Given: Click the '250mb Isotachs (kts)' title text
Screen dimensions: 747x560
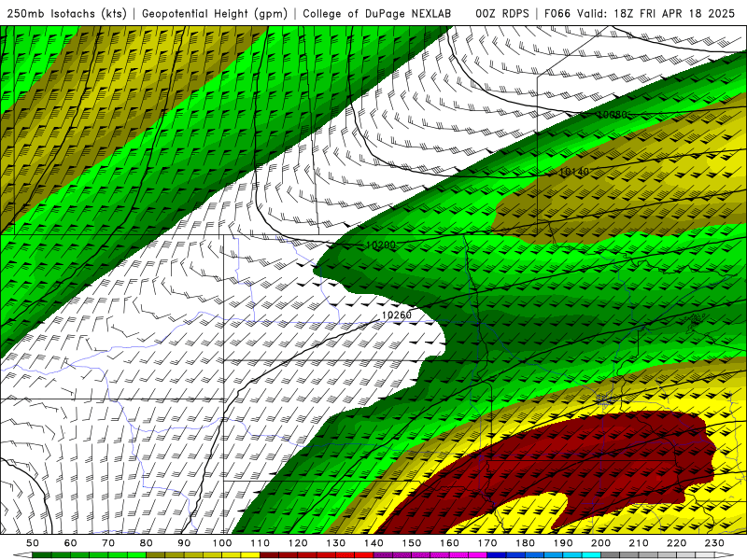Looking at the screenshot, I should (x=66, y=13).
